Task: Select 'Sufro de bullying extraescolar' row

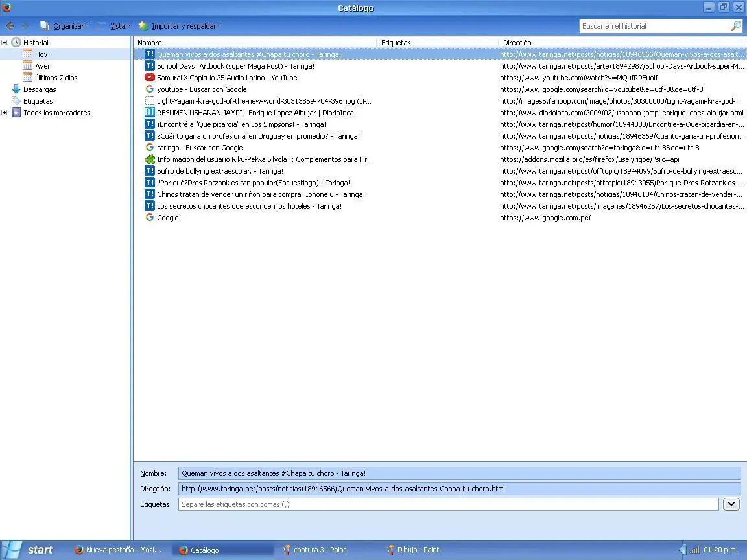Action: click(x=440, y=171)
